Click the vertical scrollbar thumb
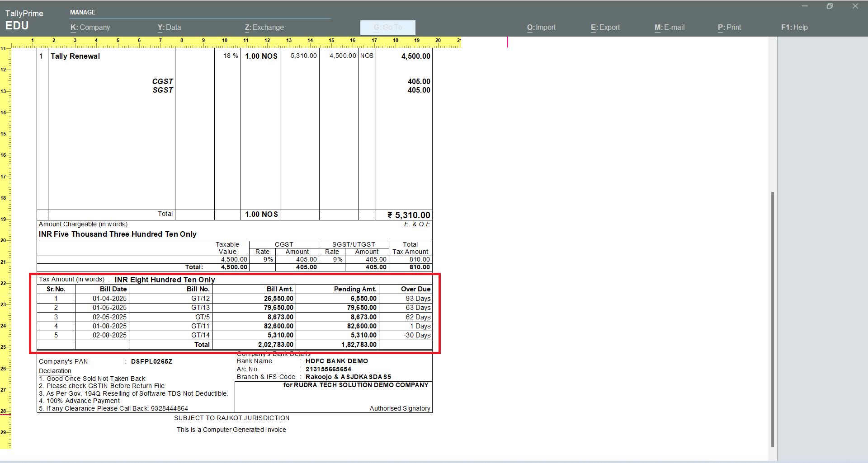The height and width of the screenshot is (463, 868). click(773, 316)
